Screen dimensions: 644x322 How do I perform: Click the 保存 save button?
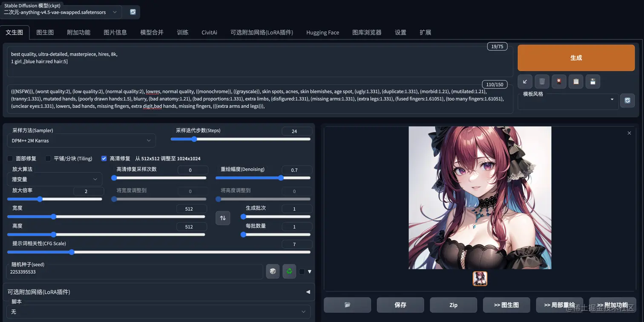coord(400,305)
